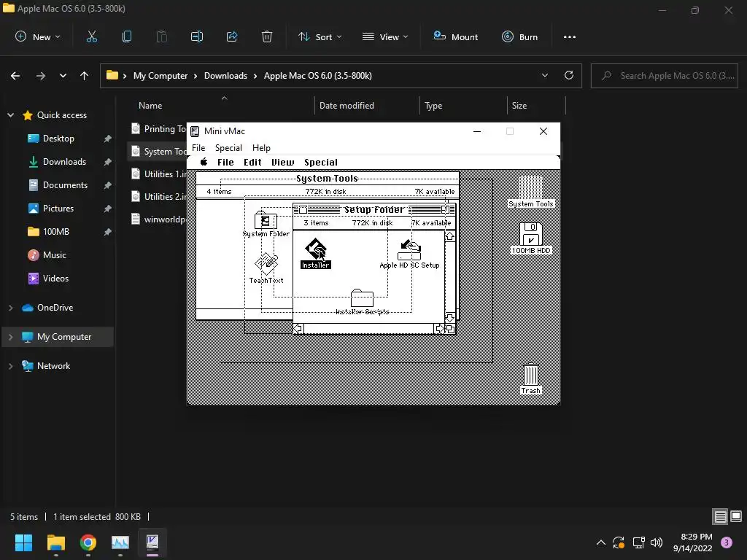Click the Mount button
Screen dimensions: 747x560
pos(455,36)
